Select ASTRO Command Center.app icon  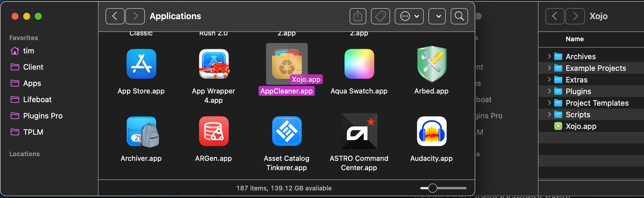coord(359,131)
